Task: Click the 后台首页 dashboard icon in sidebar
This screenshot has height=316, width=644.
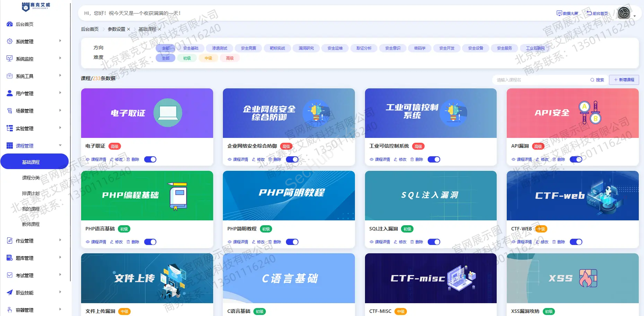Action: click(x=10, y=24)
